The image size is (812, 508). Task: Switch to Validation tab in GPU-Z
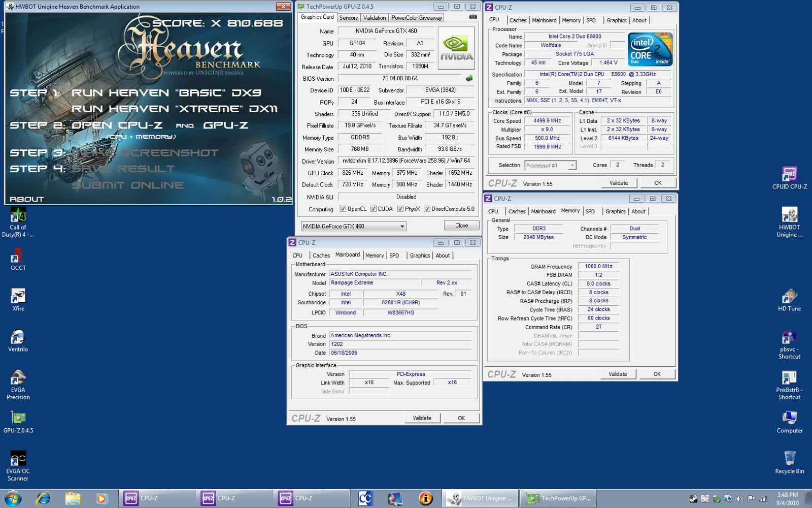pos(374,17)
